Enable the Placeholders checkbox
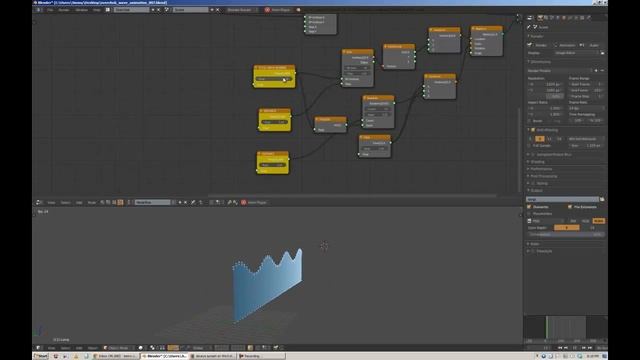 (529, 213)
